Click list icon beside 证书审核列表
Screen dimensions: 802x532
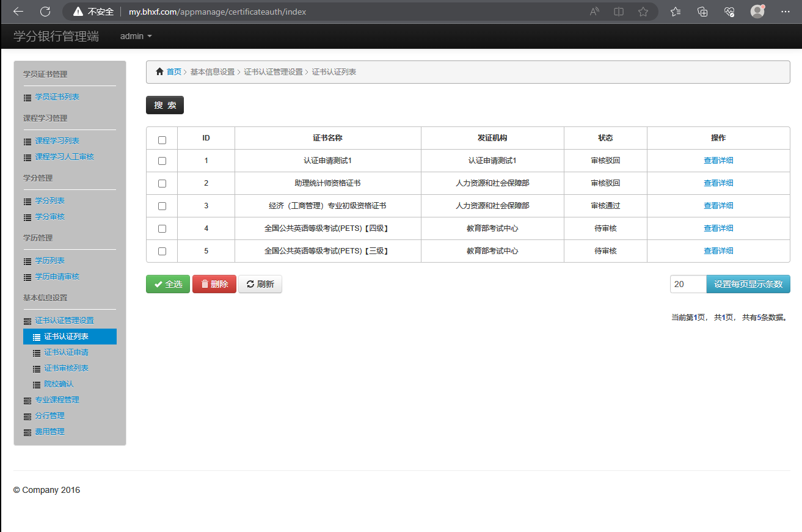pos(37,369)
